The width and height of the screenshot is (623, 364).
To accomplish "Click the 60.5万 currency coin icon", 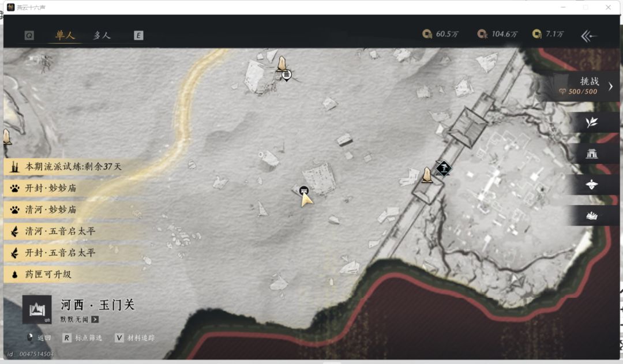I will (427, 34).
